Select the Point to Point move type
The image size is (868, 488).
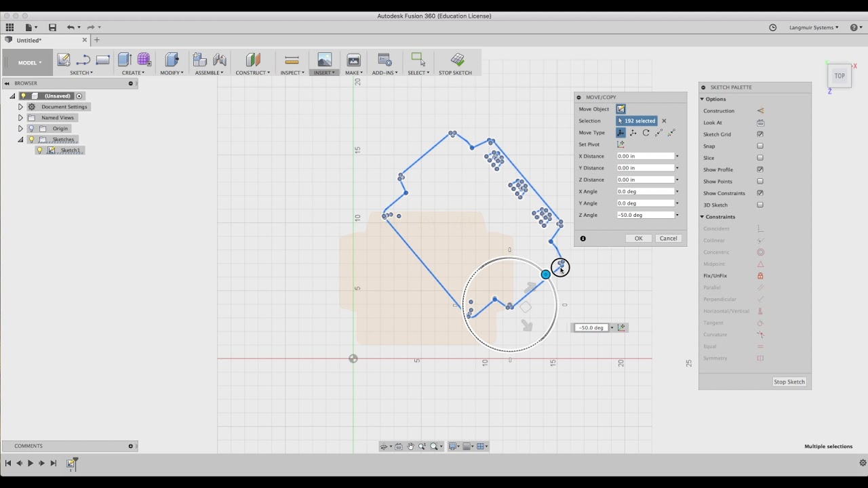pyautogui.click(x=658, y=133)
